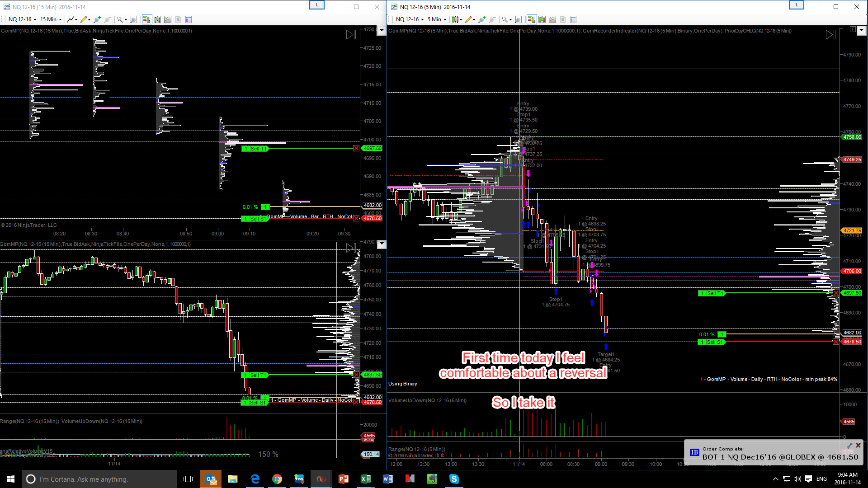Select drawing tools pencil in 15 Min window
The height and width of the screenshot is (488, 868).
[x=85, y=19]
